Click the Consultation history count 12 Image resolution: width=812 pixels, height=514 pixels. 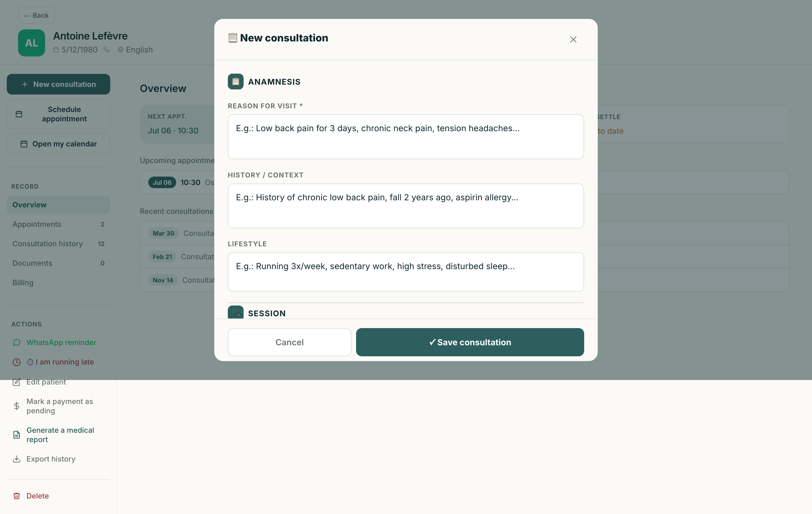pos(101,244)
